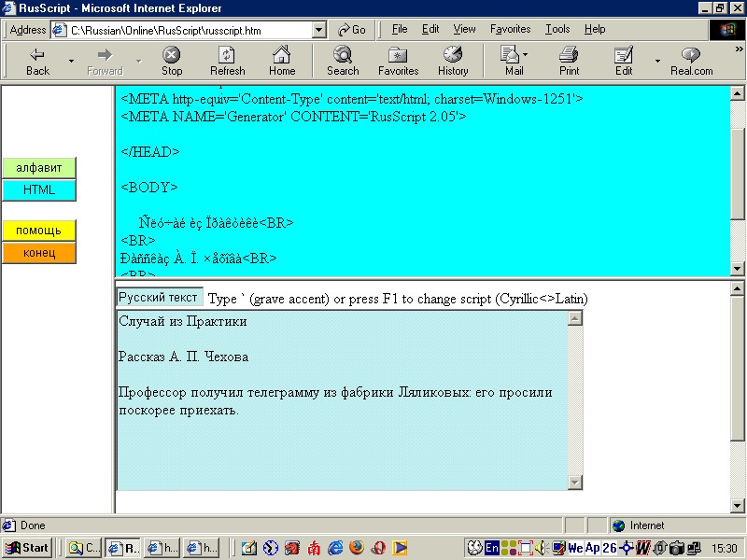
Task: Click the Go button next to address bar
Action: tap(352, 30)
